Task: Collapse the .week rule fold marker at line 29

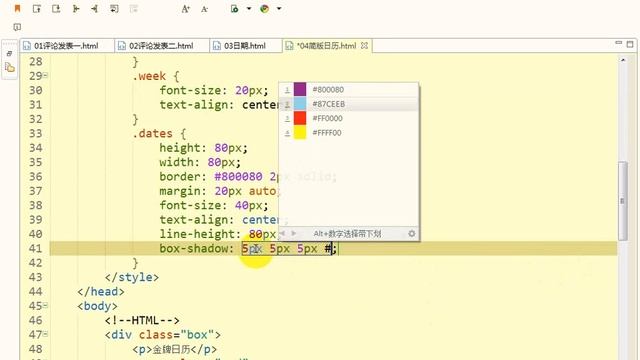Action: point(45,76)
